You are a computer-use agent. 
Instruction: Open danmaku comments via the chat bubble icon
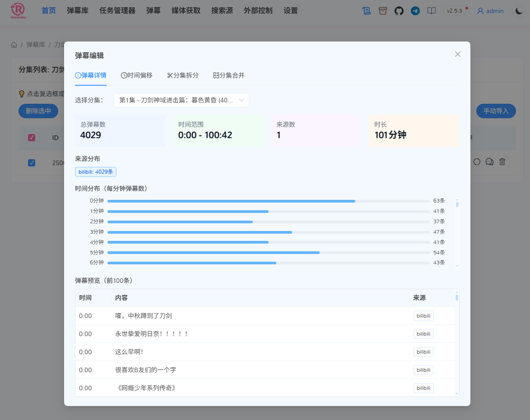coord(489,162)
